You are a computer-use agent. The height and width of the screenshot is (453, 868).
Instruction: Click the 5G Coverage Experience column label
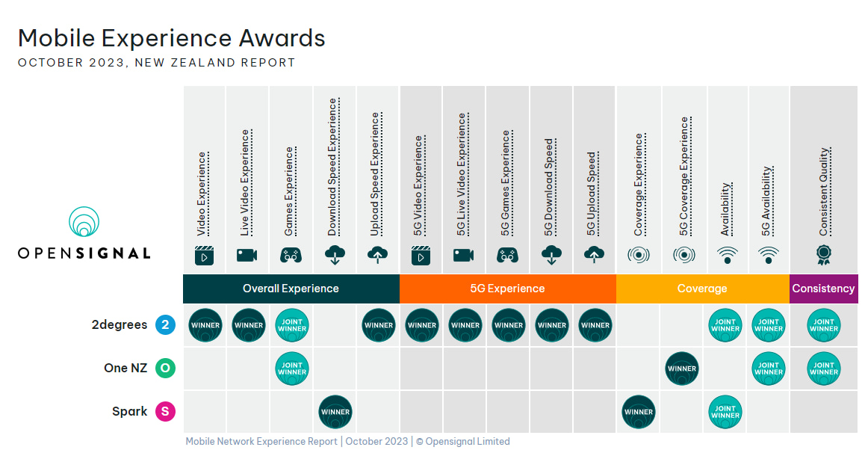(683, 176)
